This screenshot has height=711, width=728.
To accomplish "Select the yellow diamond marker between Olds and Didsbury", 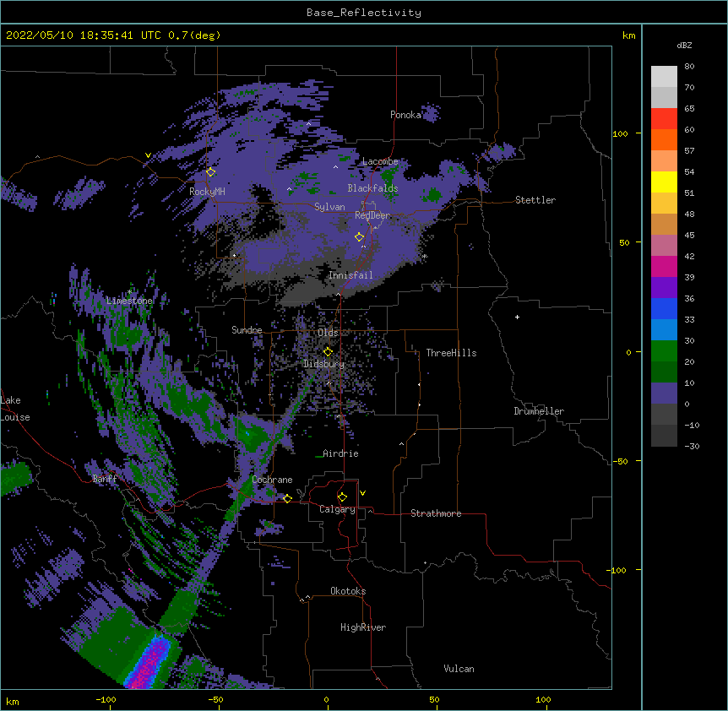I will pyautogui.click(x=328, y=352).
